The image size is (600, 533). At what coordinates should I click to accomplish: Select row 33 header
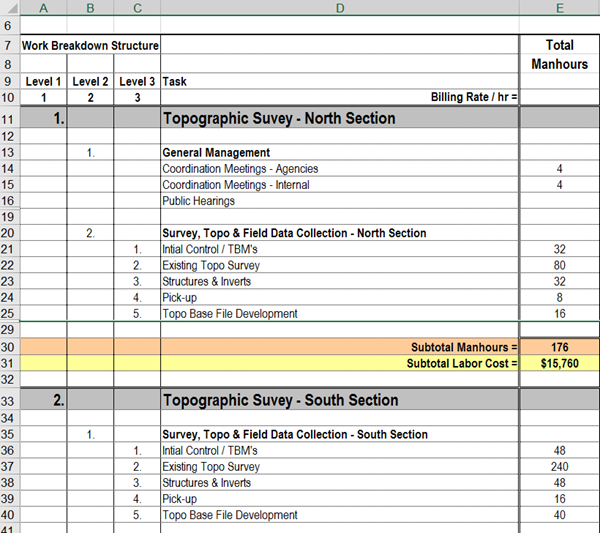click(x=8, y=401)
